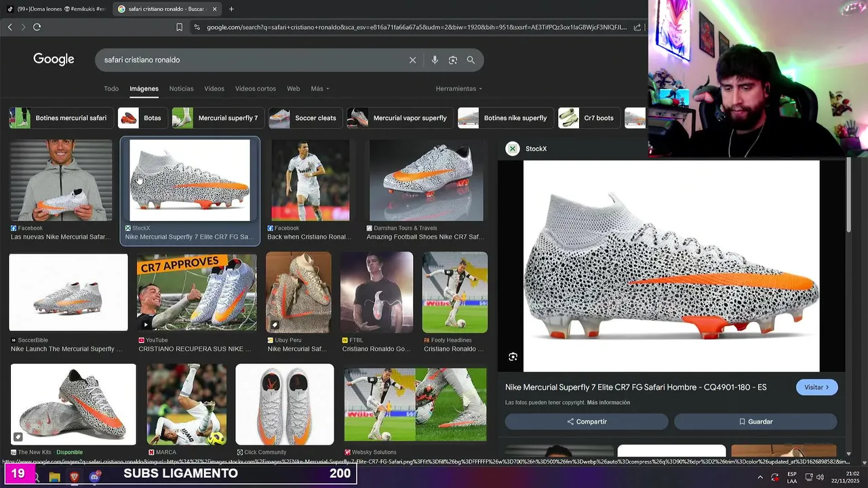Click the 'Compartir' share button

pyautogui.click(x=587, y=422)
